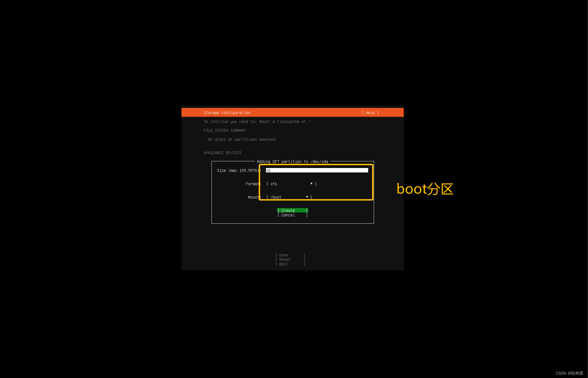
Task: Click the 'Size (max 199.997G):' label
Action: 239,171
